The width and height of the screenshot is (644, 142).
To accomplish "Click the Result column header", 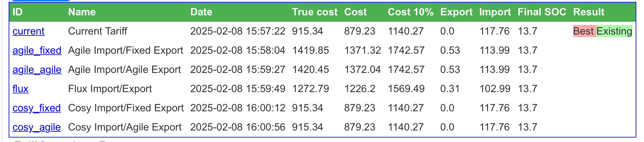I will 589,12.
